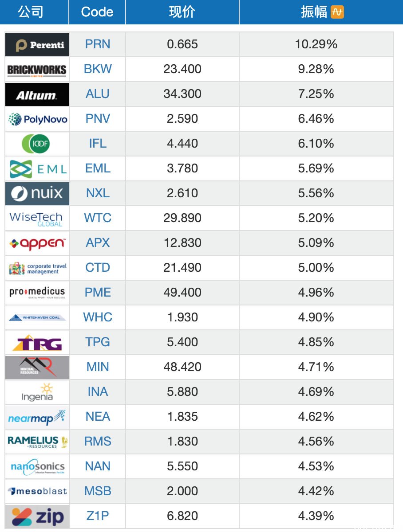Open the Perenti company logo
This screenshot has height=532, width=403.
[37, 44]
